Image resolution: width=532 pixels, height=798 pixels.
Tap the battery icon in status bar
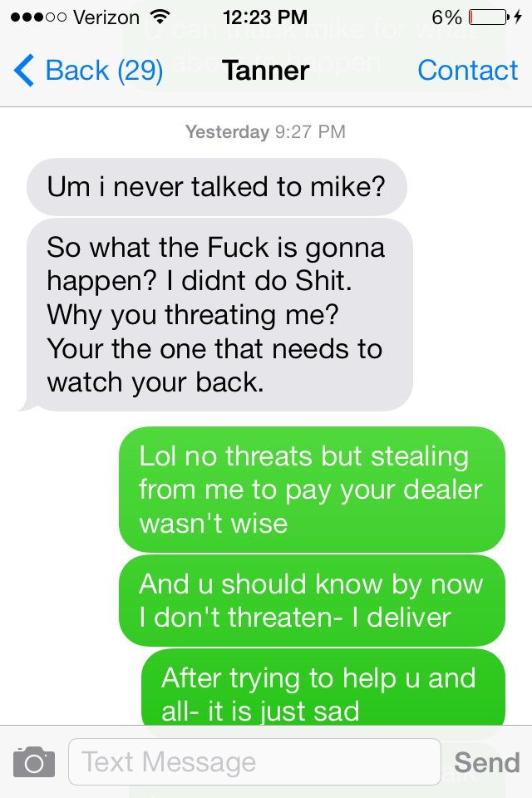[489, 17]
